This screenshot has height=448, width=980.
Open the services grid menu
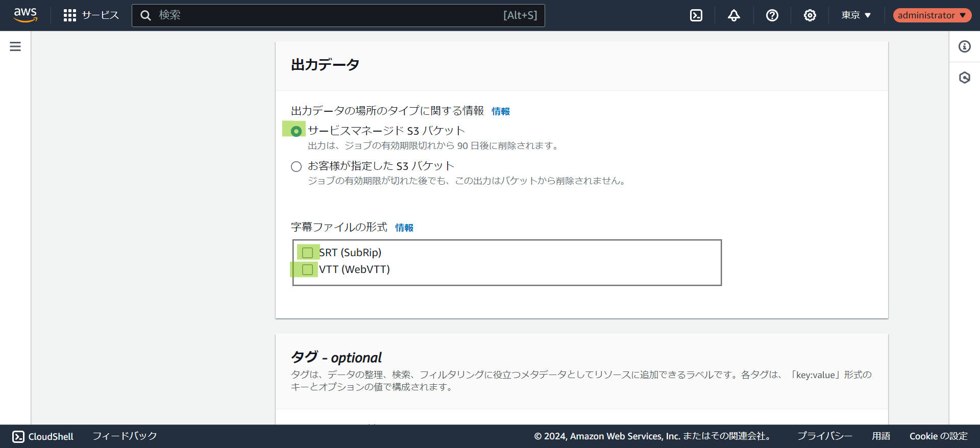pyautogui.click(x=70, y=15)
